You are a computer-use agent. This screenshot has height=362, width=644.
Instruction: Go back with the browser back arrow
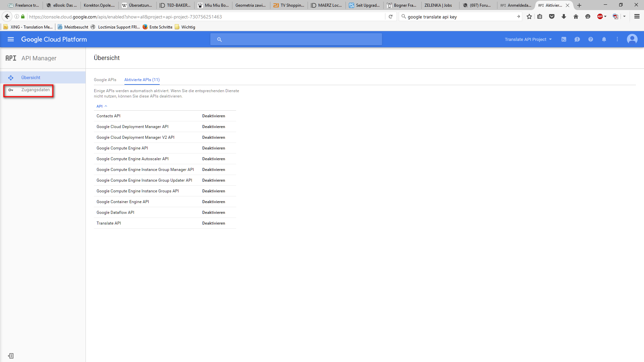pyautogui.click(x=7, y=16)
